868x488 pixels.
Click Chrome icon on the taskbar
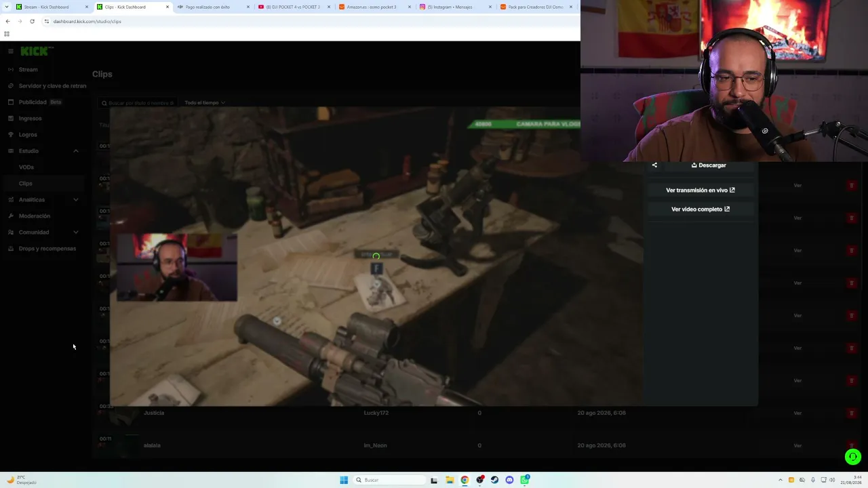(465, 481)
